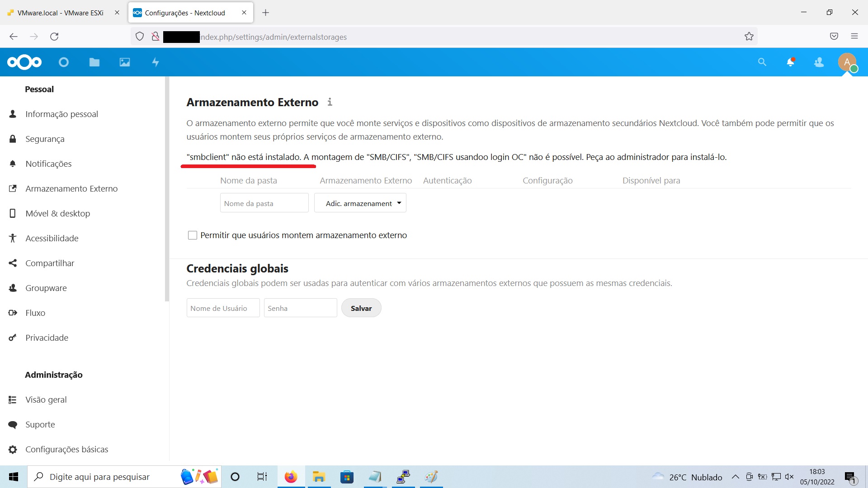Click the Salvar button
Image resolution: width=868 pixels, height=488 pixels.
coord(361,308)
